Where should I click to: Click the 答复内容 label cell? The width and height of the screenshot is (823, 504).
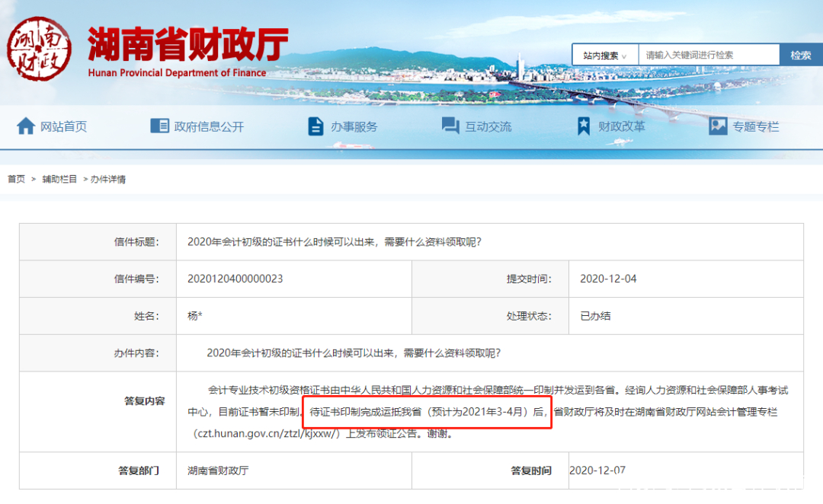click(x=98, y=412)
